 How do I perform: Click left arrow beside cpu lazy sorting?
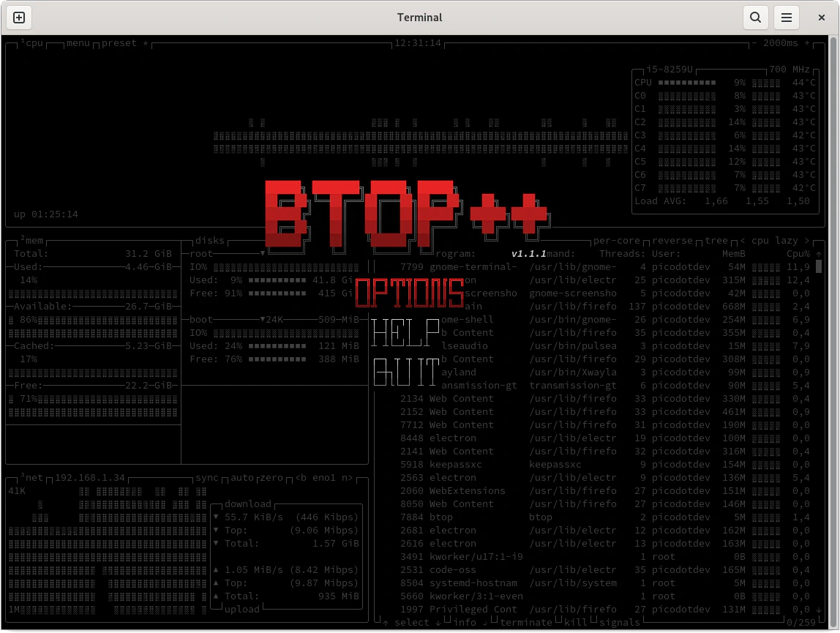pos(743,241)
